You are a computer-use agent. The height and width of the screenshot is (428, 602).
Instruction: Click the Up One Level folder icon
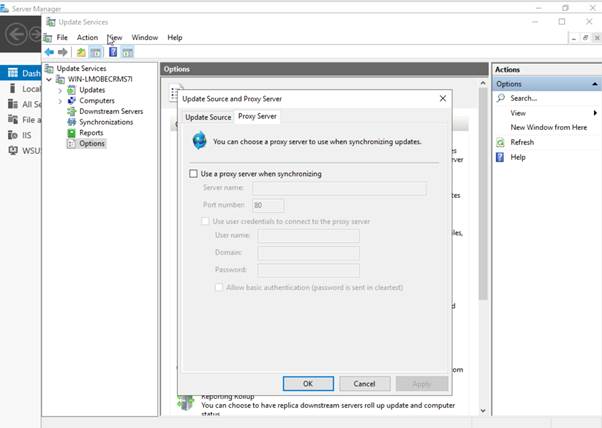click(81, 52)
